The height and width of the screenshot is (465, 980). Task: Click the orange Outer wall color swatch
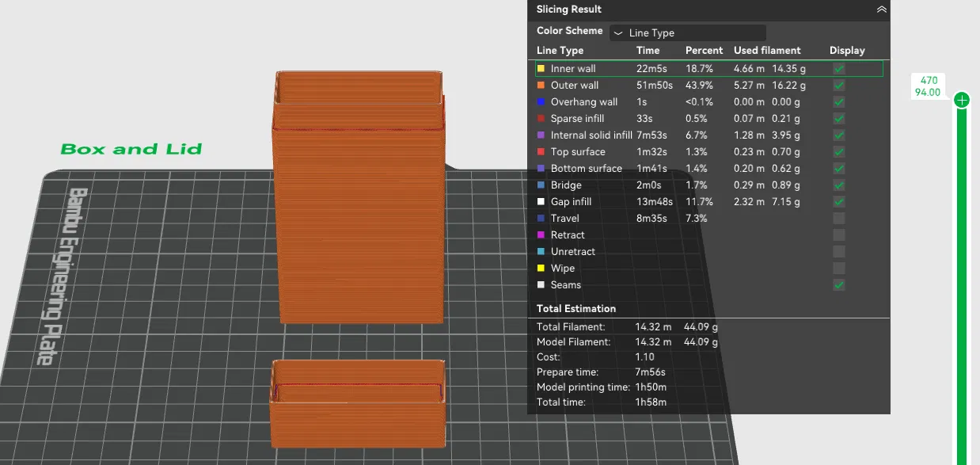pyautogui.click(x=541, y=86)
